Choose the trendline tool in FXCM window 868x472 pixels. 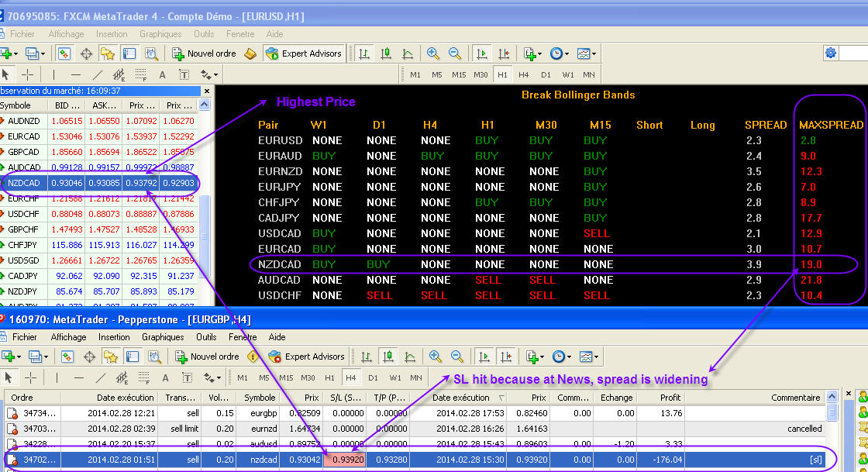tap(98, 74)
